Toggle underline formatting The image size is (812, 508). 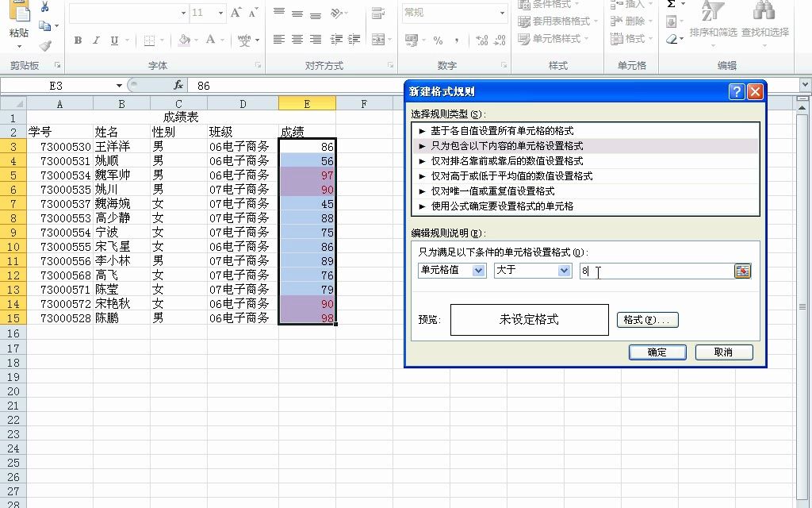[x=114, y=40]
